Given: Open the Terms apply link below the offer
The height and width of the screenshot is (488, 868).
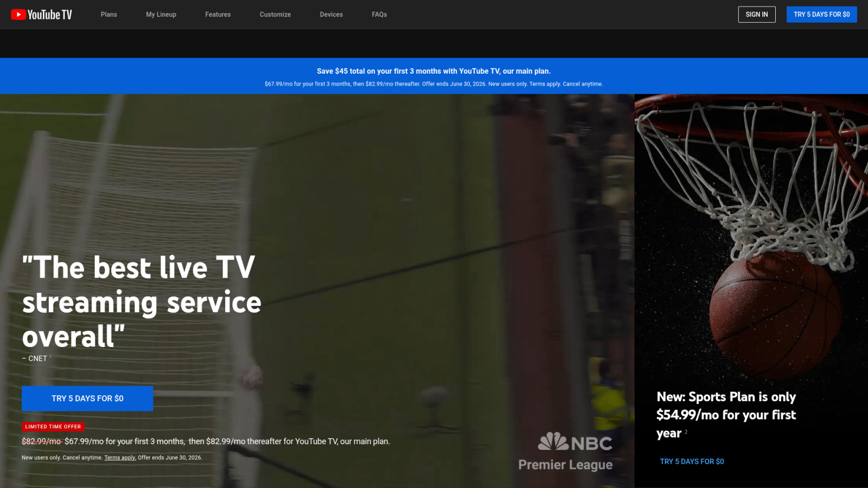Looking at the screenshot, I should tap(120, 458).
